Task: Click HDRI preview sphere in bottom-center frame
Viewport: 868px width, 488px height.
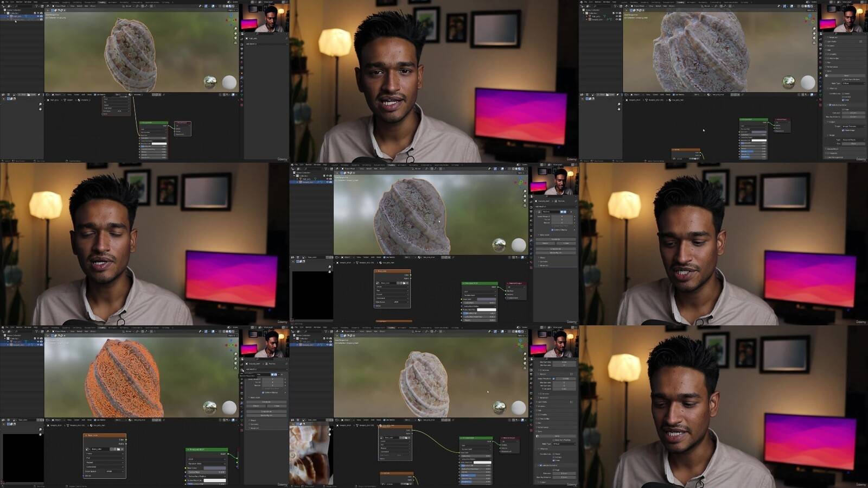Action: point(499,408)
